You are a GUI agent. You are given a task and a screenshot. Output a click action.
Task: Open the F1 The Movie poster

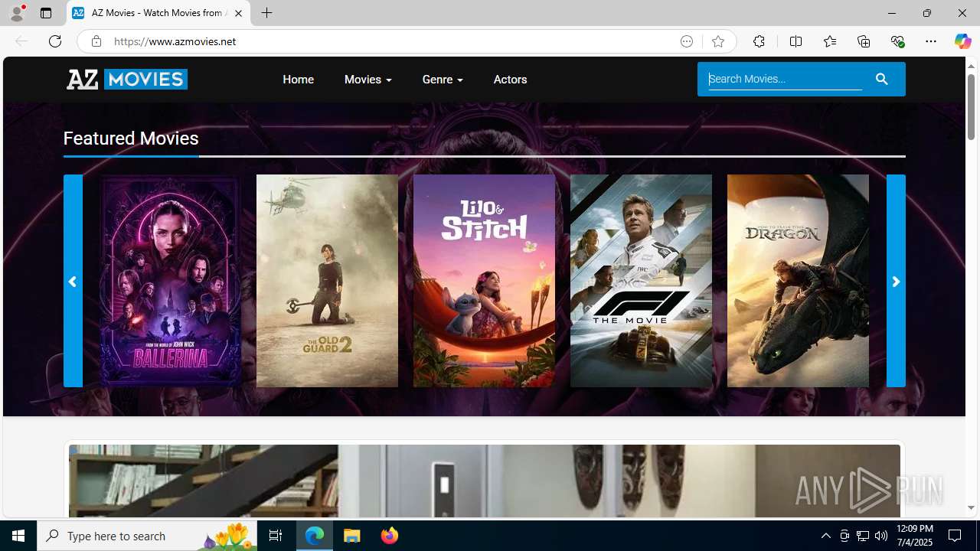click(641, 281)
